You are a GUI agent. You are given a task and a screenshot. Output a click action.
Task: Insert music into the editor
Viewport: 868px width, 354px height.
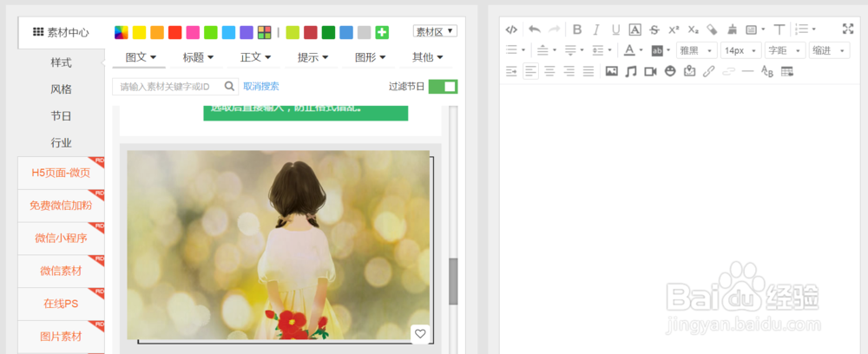pos(631,71)
